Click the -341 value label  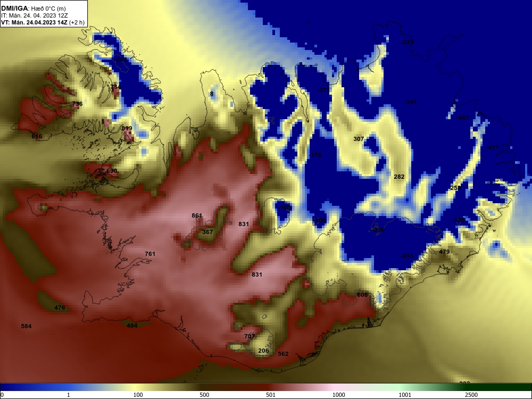pos(411,102)
